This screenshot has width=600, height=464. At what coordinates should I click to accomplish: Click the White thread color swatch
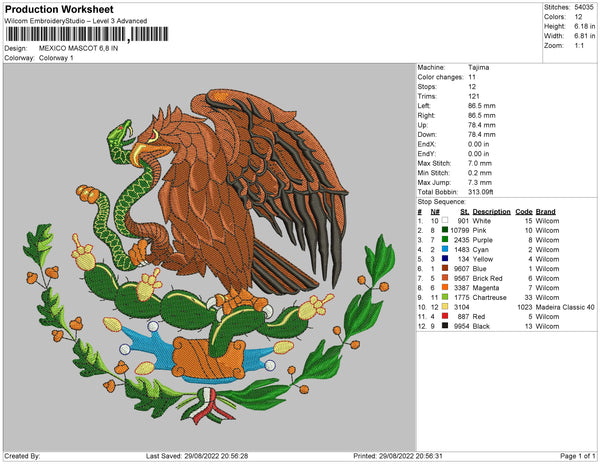pos(445,220)
